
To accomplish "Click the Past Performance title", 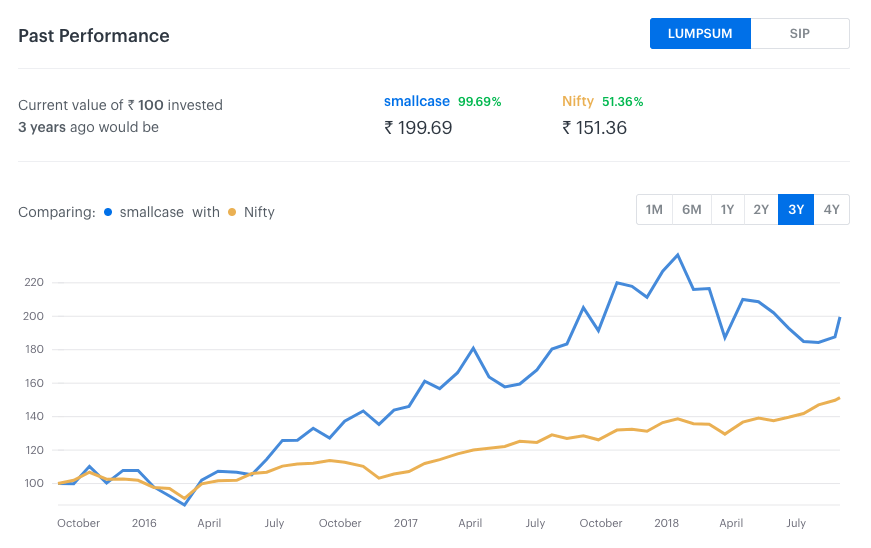I will tap(94, 36).
